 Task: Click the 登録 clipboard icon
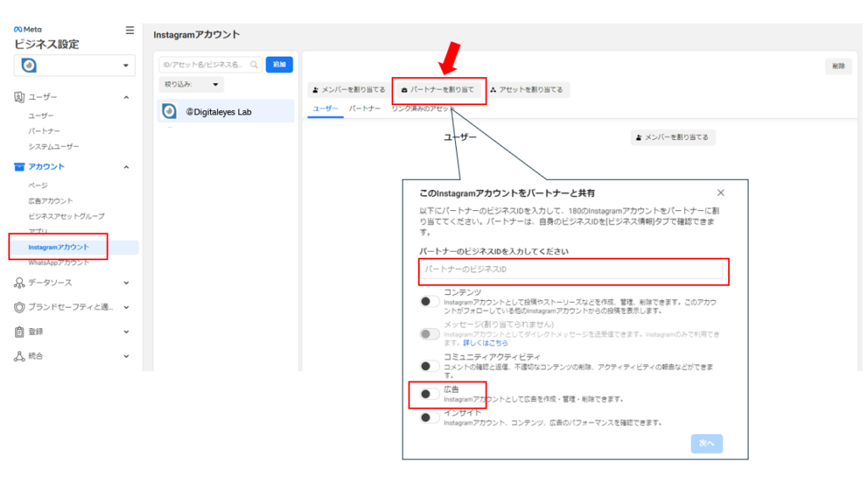click(19, 331)
